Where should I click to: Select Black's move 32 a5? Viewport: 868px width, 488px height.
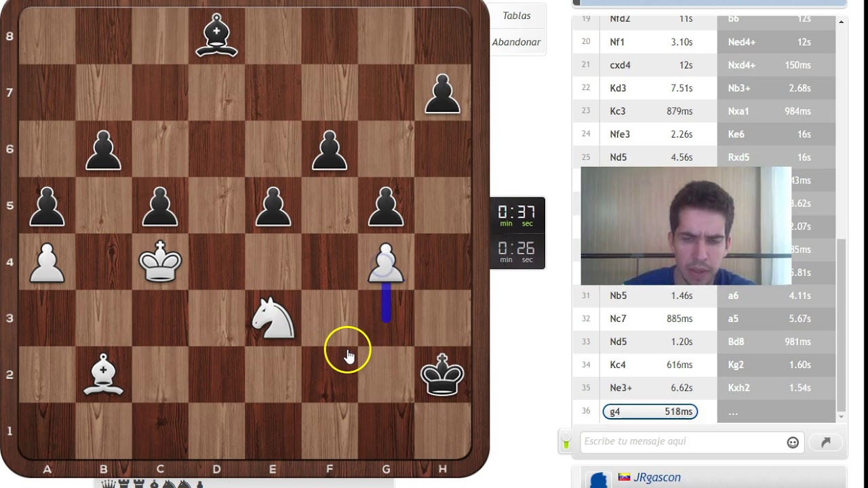tap(775, 319)
